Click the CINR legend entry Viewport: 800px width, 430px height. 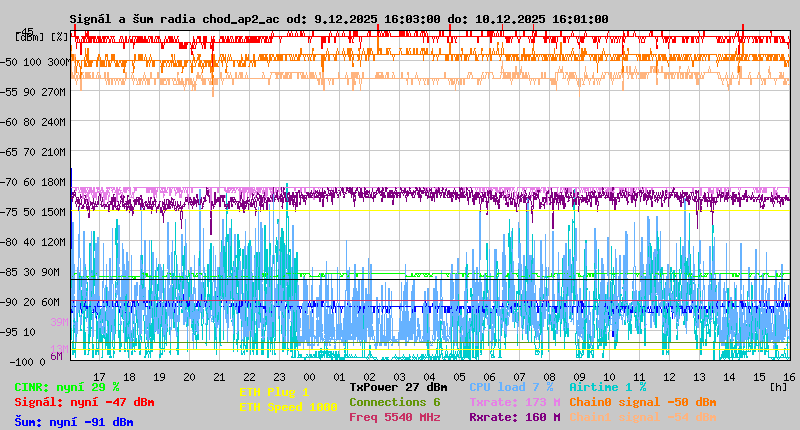(67, 387)
